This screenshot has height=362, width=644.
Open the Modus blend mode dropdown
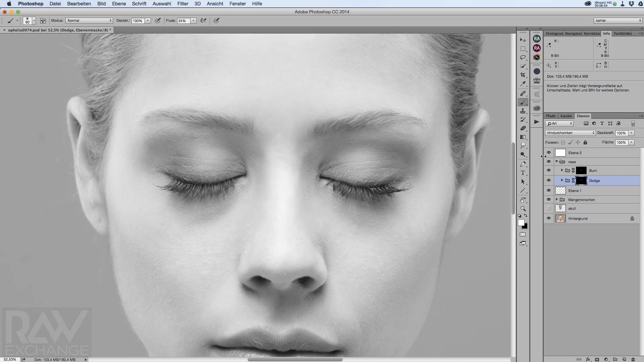pyautogui.click(x=89, y=21)
